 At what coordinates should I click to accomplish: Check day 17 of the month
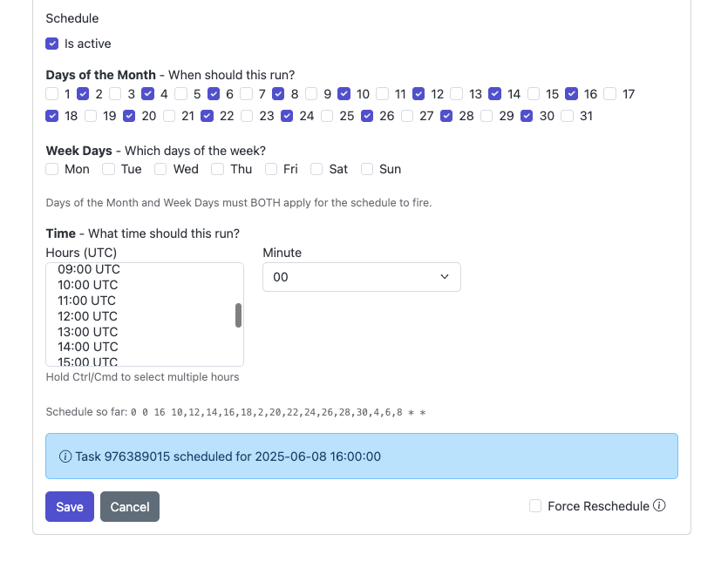(609, 94)
